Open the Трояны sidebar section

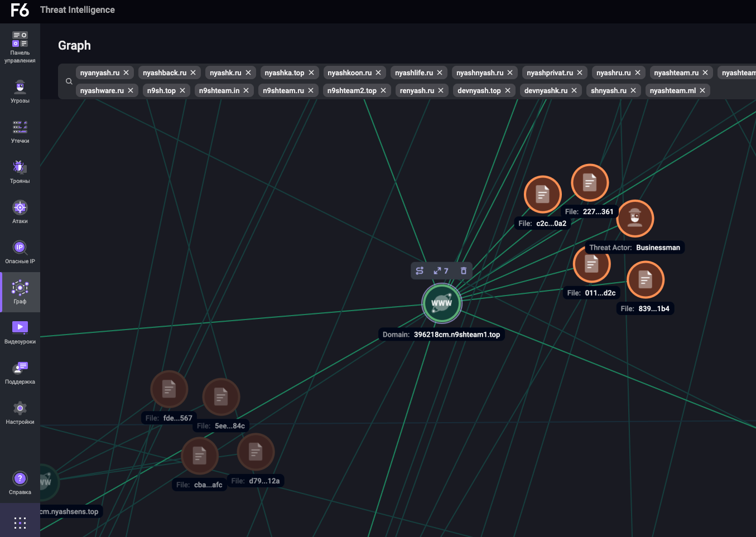20,172
